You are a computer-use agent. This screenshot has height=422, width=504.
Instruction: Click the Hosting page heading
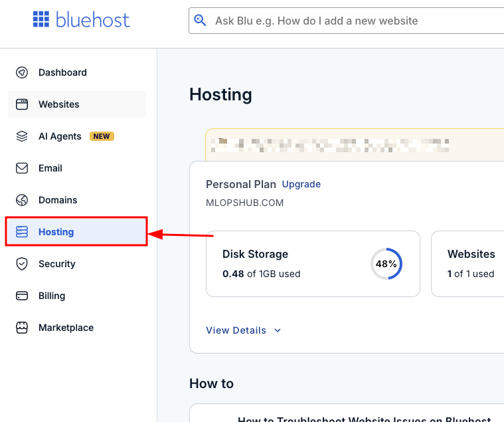220,94
